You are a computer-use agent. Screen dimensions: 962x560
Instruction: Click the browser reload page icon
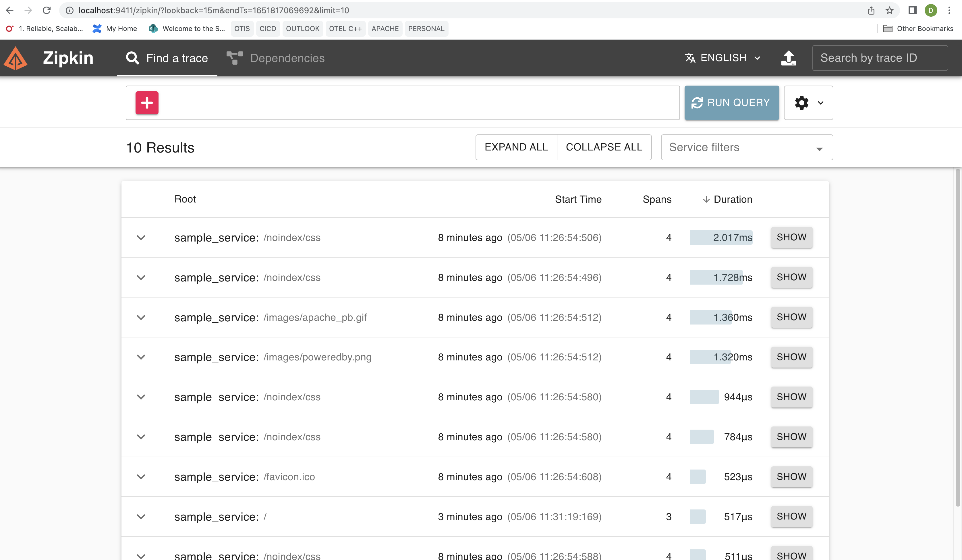(x=47, y=10)
